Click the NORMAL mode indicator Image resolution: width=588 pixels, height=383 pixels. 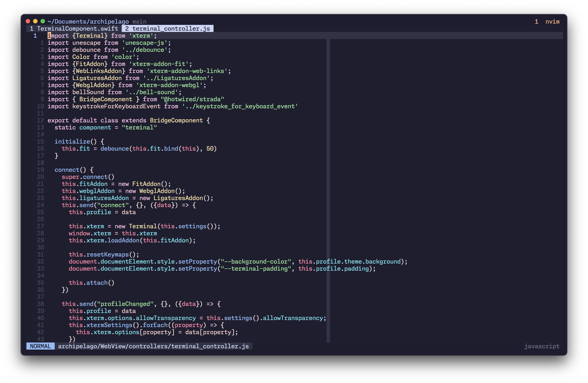click(x=40, y=346)
